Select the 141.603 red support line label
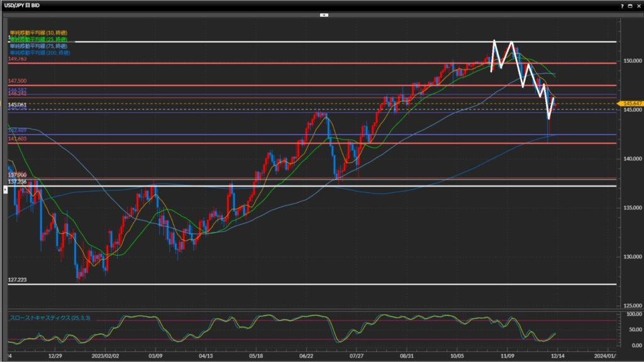This screenshot has width=644, height=362. click(17, 138)
